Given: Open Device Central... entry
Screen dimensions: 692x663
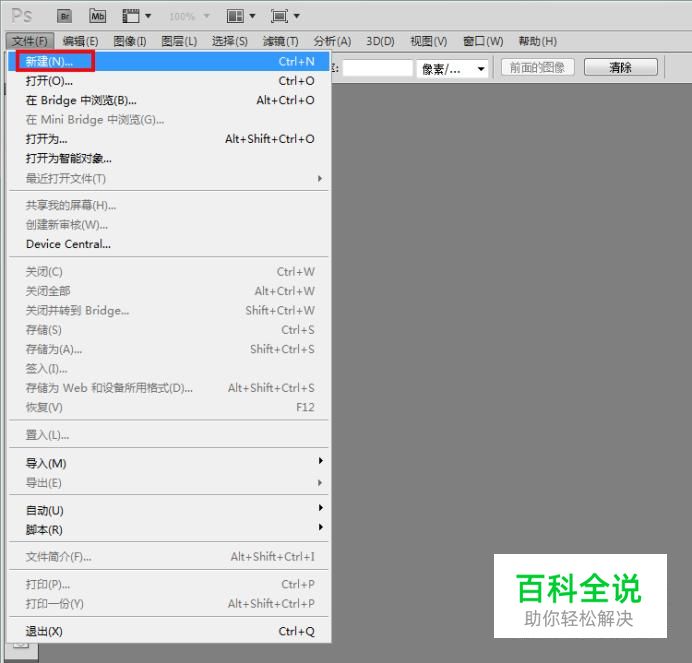Looking at the screenshot, I should pos(169,244).
